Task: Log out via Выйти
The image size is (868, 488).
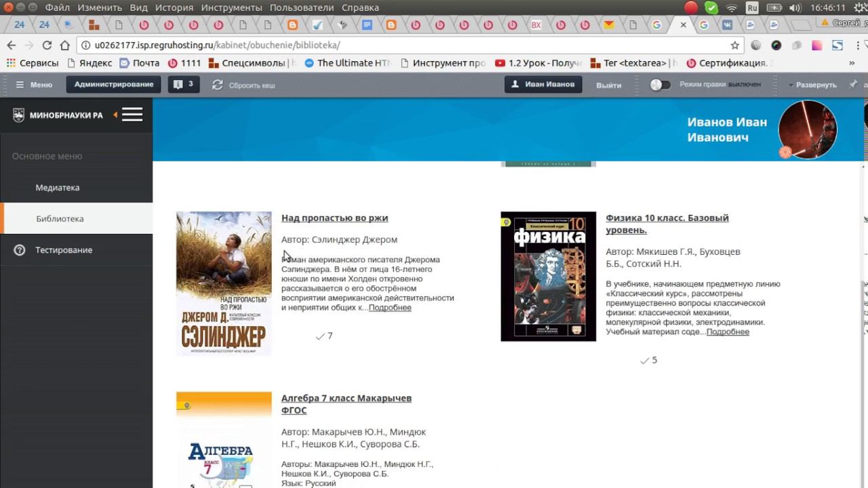Action: (x=609, y=85)
